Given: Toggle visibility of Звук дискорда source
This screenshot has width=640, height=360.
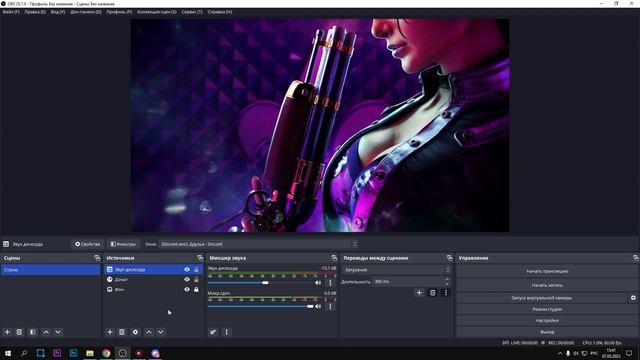Looking at the screenshot, I should 187,269.
